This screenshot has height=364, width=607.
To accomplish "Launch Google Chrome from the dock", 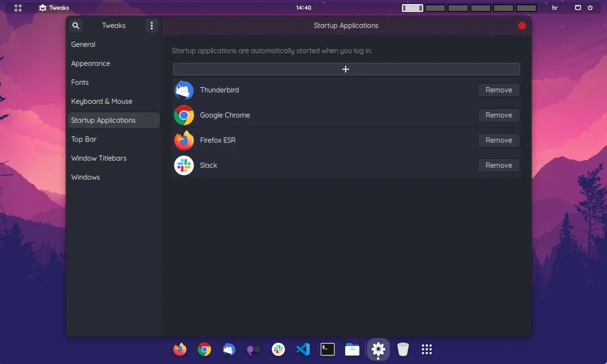I will pyautogui.click(x=204, y=349).
